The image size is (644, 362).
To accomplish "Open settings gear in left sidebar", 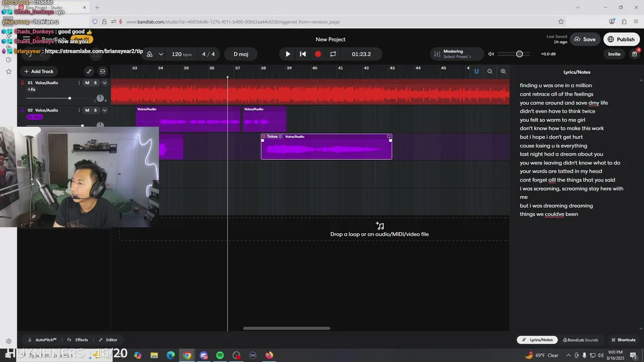I will click(9, 341).
